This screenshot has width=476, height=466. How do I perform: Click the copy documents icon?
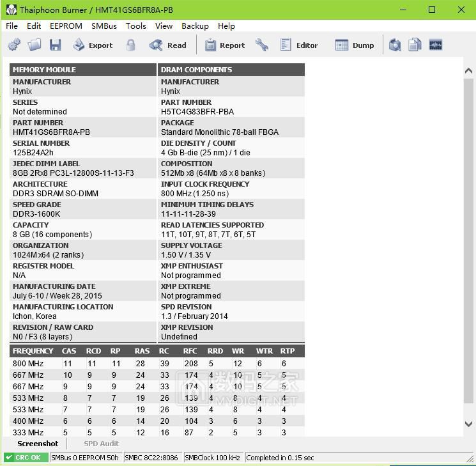[x=415, y=45]
